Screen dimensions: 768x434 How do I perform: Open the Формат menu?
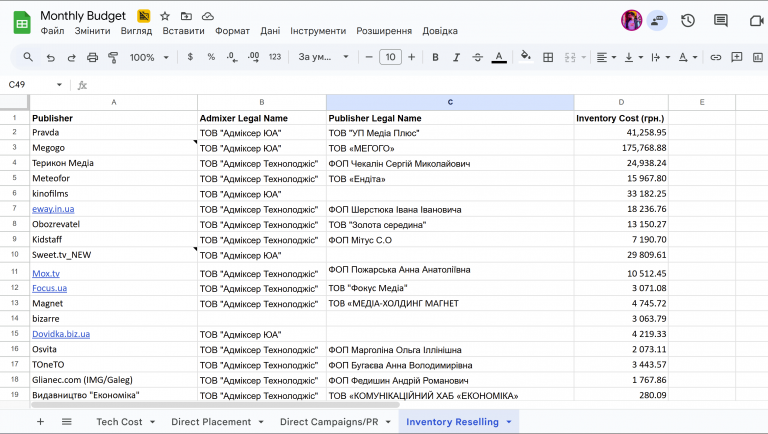[232, 31]
